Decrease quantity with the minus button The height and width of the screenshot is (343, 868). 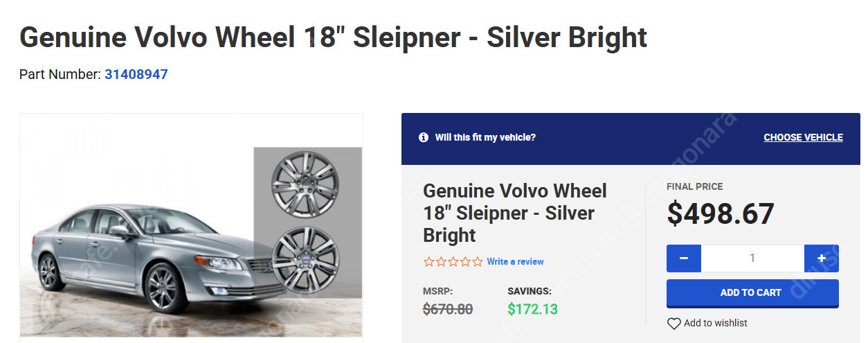pyautogui.click(x=684, y=258)
